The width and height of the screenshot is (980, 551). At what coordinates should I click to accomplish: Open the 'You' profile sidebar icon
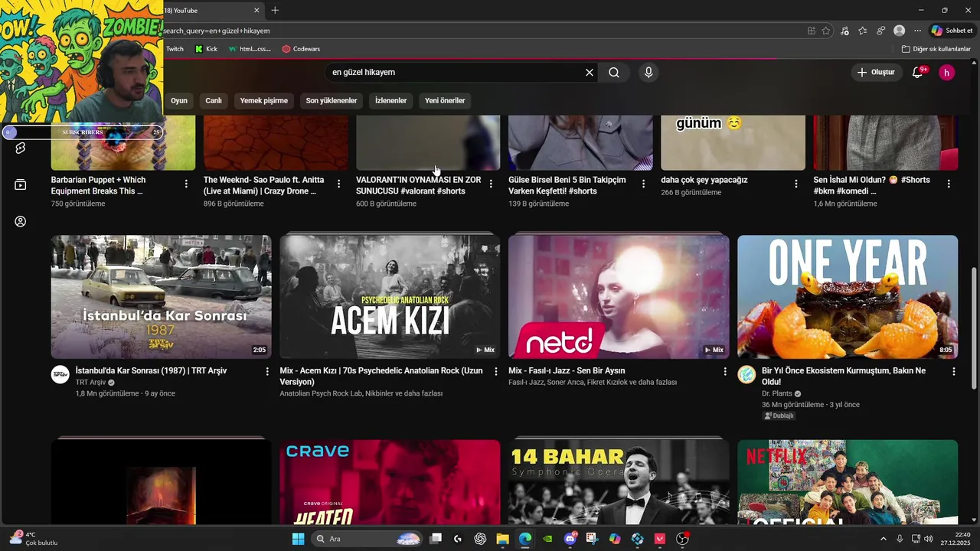(21, 221)
